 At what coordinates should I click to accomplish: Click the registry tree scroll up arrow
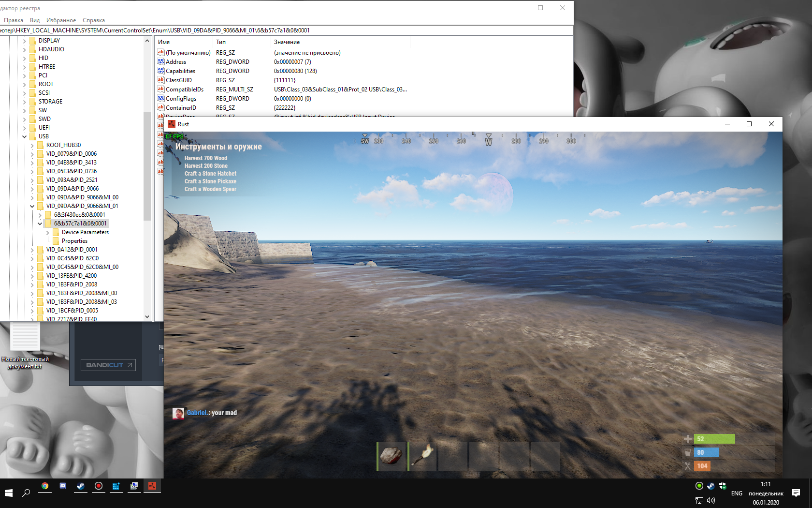click(x=147, y=41)
